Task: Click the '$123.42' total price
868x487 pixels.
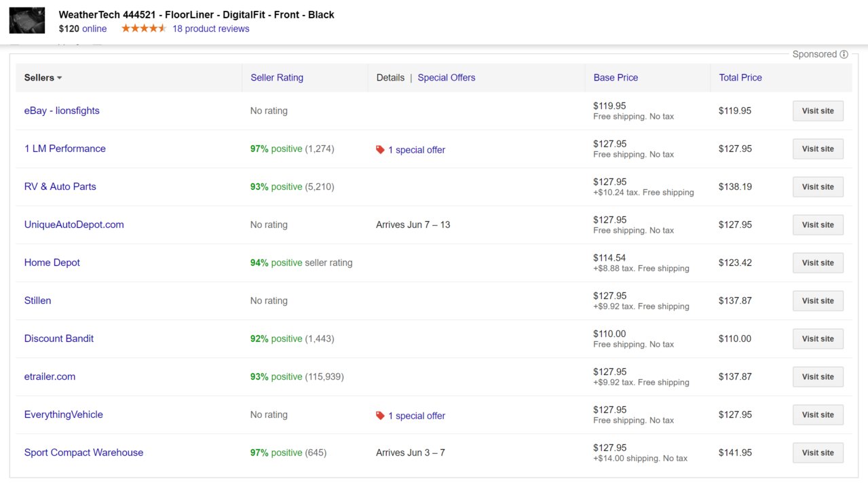Action: [x=735, y=262]
